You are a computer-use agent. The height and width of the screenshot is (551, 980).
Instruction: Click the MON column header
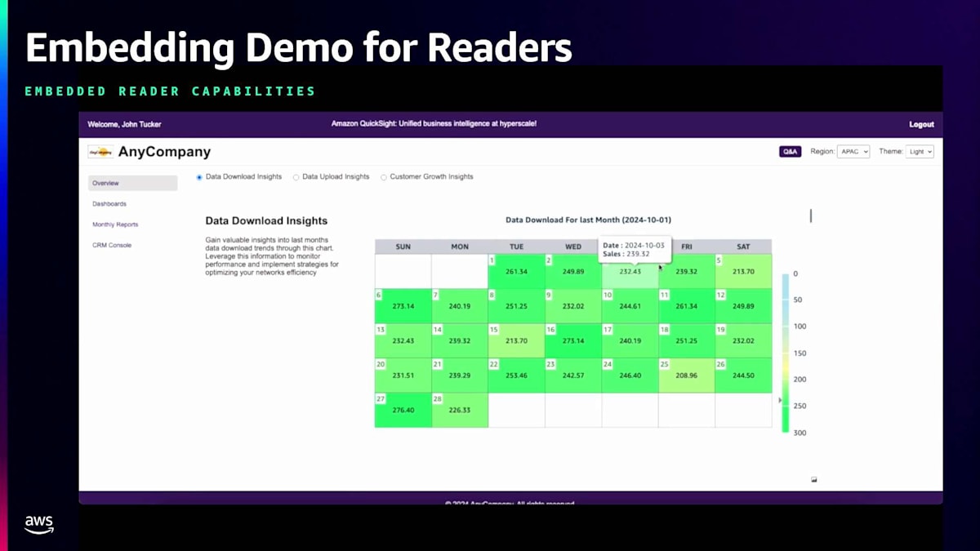coord(460,247)
